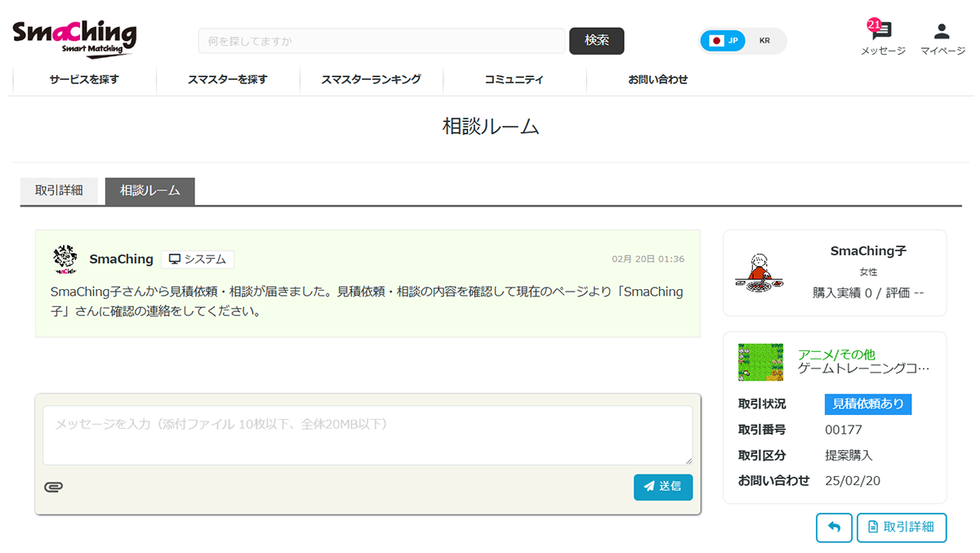Click the 取引詳細 button at bottom right
Image resolution: width=980 pixels, height=553 pixels.
(x=901, y=527)
